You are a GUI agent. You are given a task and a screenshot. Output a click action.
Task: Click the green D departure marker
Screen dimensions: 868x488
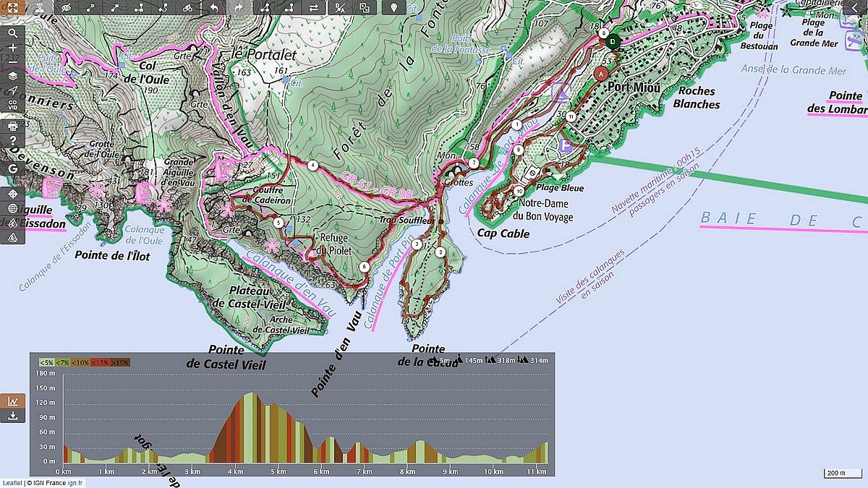[x=613, y=42]
